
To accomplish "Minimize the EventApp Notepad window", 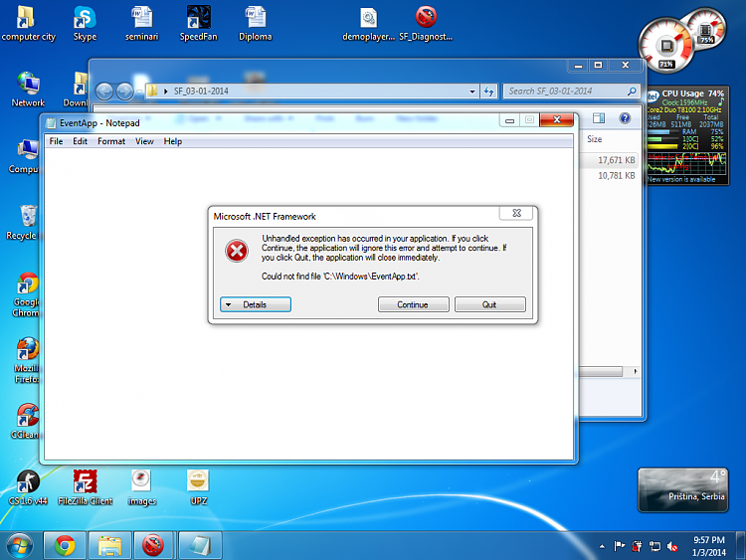I will (x=509, y=120).
